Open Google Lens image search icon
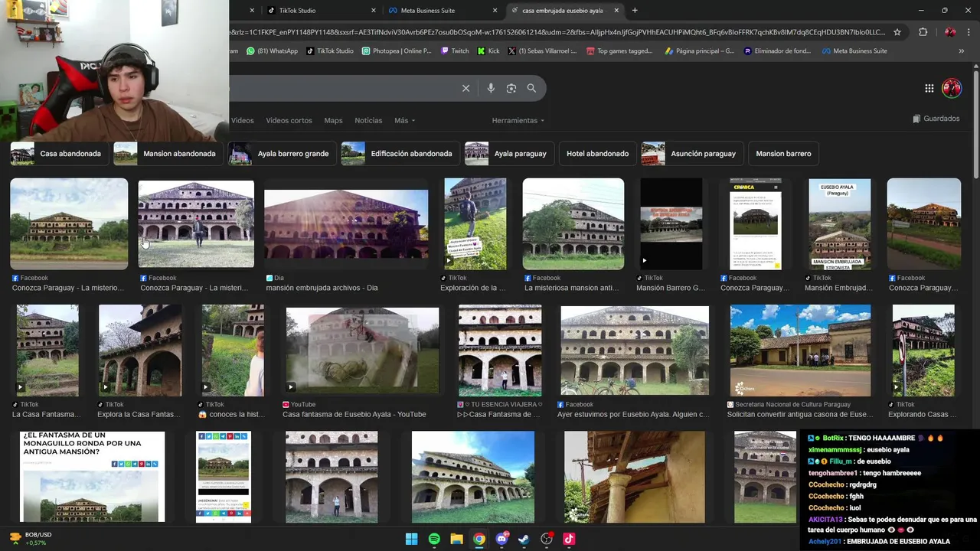The image size is (980, 551). point(511,88)
